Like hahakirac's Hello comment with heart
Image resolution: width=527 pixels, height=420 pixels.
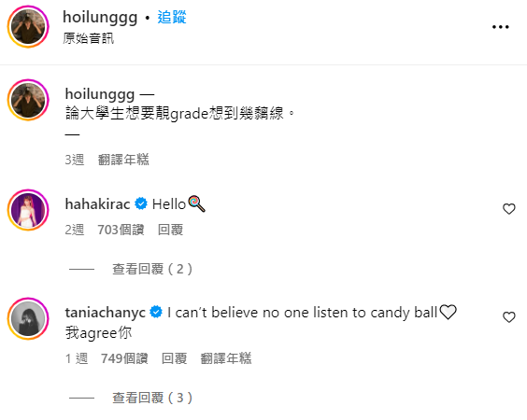pos(509,209)
